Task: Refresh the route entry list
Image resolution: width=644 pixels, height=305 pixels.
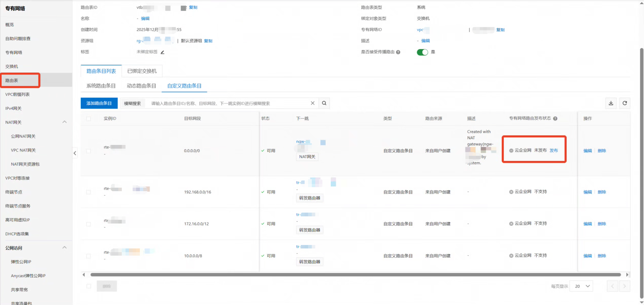Action: pos(625,103)
